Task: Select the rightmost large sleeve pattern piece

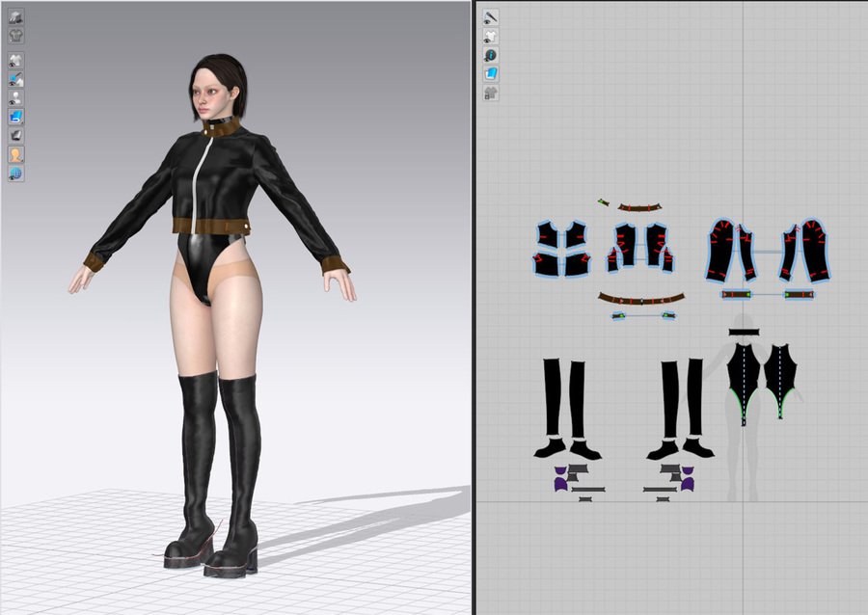Action: click(814, 250)
